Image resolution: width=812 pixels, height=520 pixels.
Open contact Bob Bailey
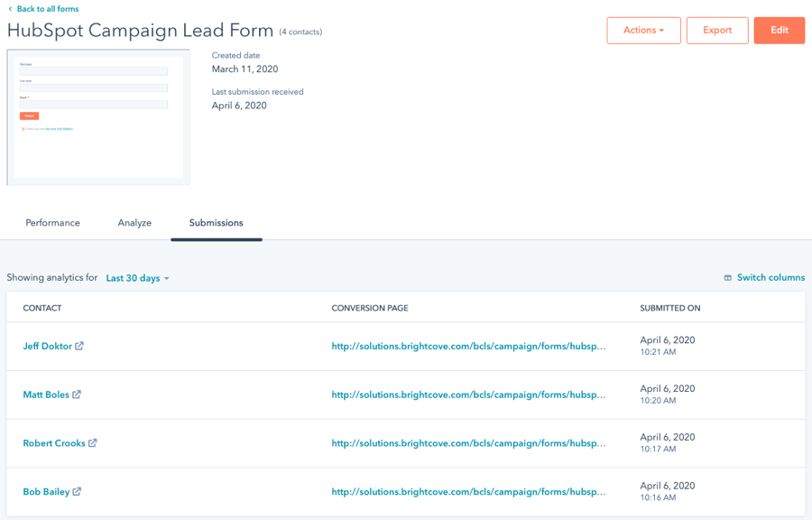46,491
